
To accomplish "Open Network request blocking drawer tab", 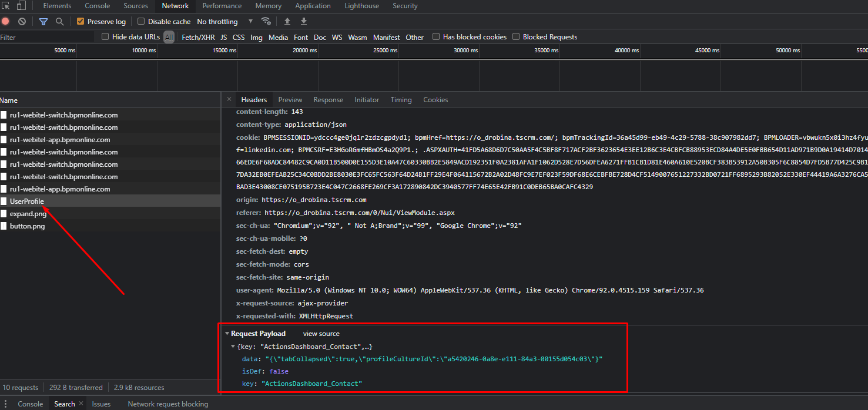I will click(168, 404).
